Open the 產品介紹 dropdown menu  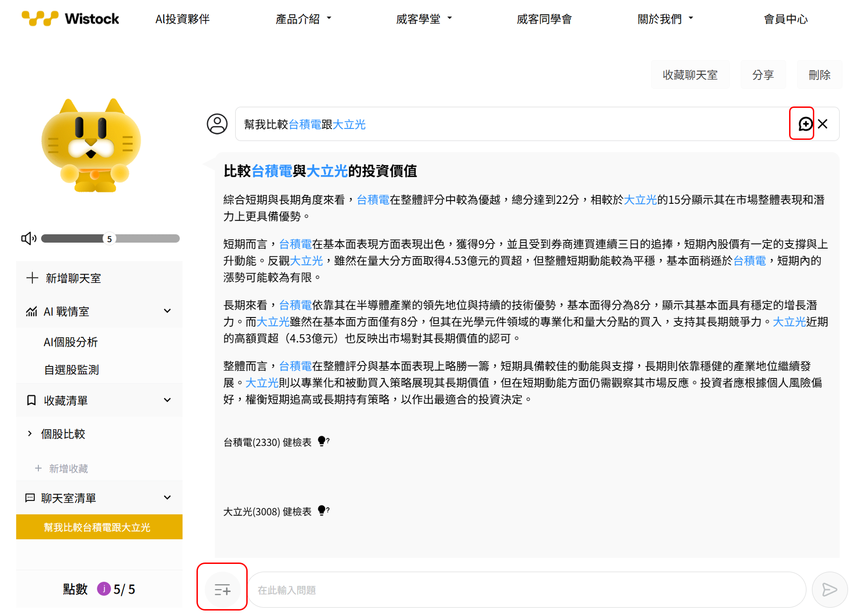click(303, 19)
